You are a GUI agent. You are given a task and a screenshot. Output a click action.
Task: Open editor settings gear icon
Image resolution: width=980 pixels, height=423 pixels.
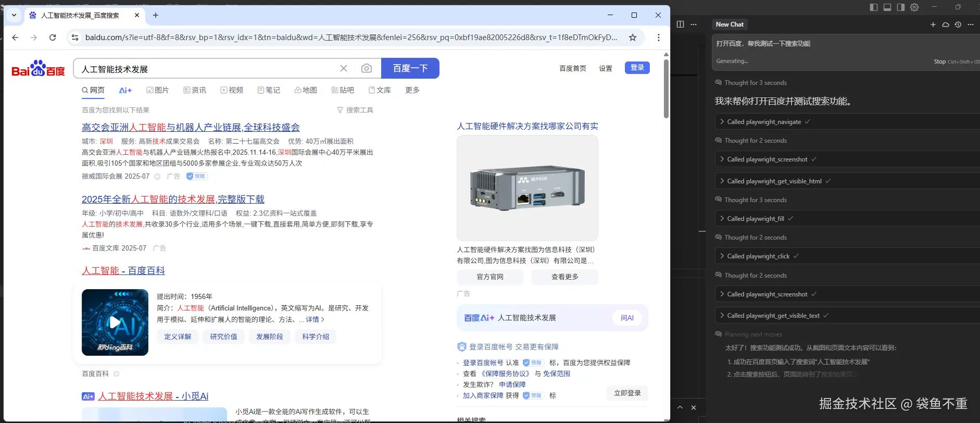click(x=914, y=7)
